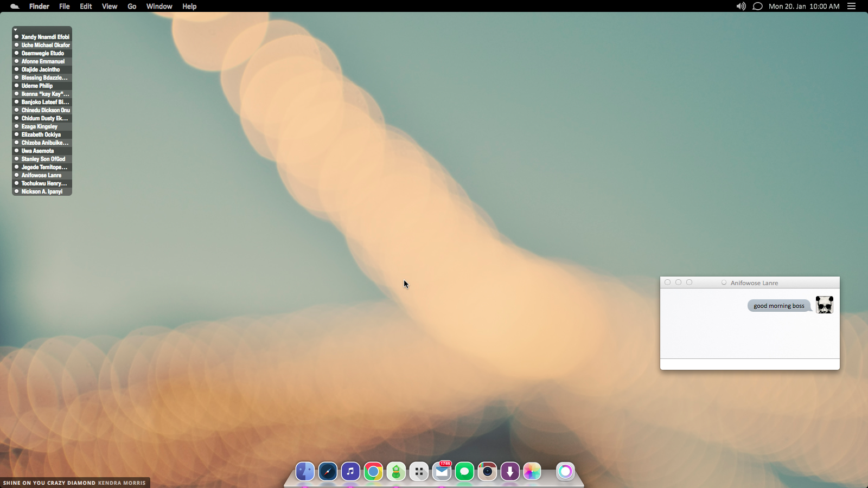Open the Finder menu
Viewport: 868px width, 488px height.
39,7
